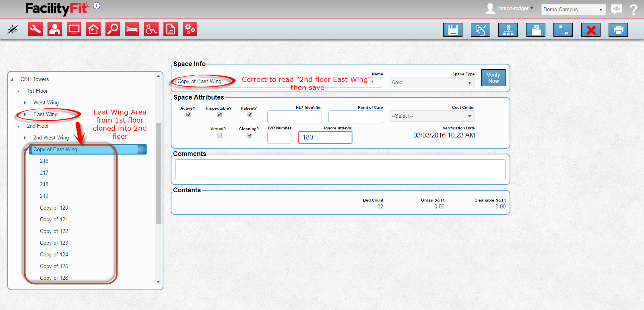The height and width of the screenshot is (310, 644).
Task: Open the Space Type dropdown
Action: [432, 83]
